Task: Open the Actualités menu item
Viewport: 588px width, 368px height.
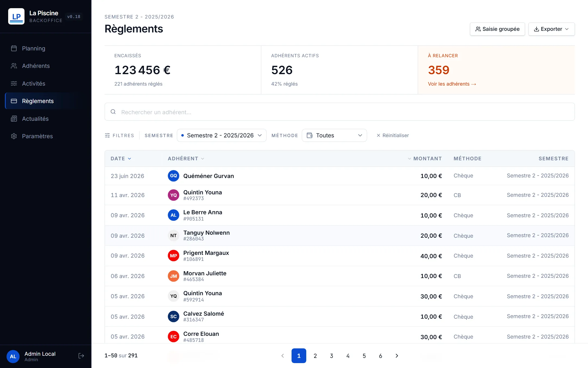Action: pyautogui.click(x=46, y=119)
